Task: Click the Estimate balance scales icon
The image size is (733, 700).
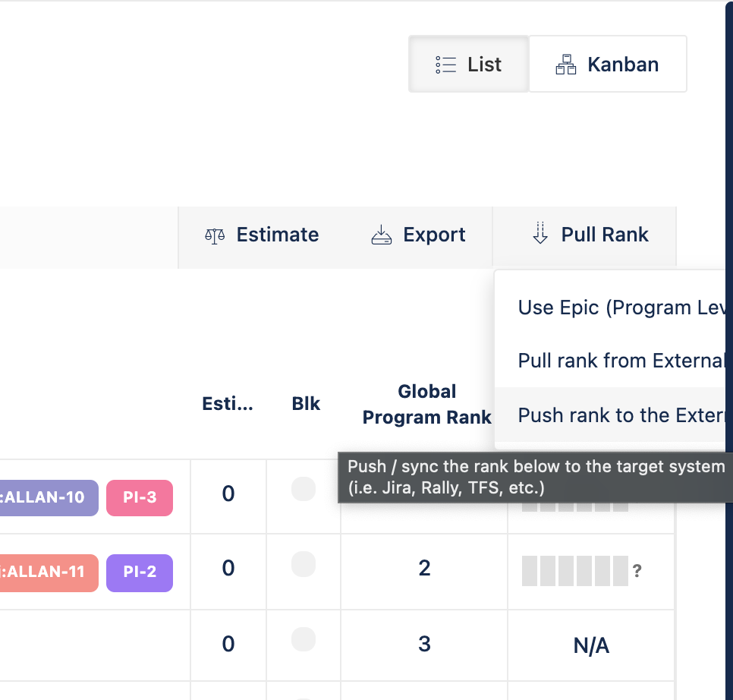Action: click(x=215, y=235)
